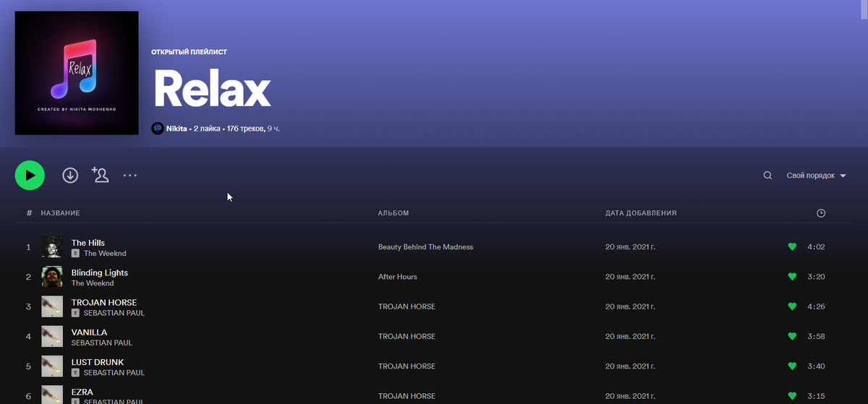The height and width of the screenshot is (404, 868).
Task: Open SEBASTIAN PAUL artist under VANILLA
Action: [102, 343]
